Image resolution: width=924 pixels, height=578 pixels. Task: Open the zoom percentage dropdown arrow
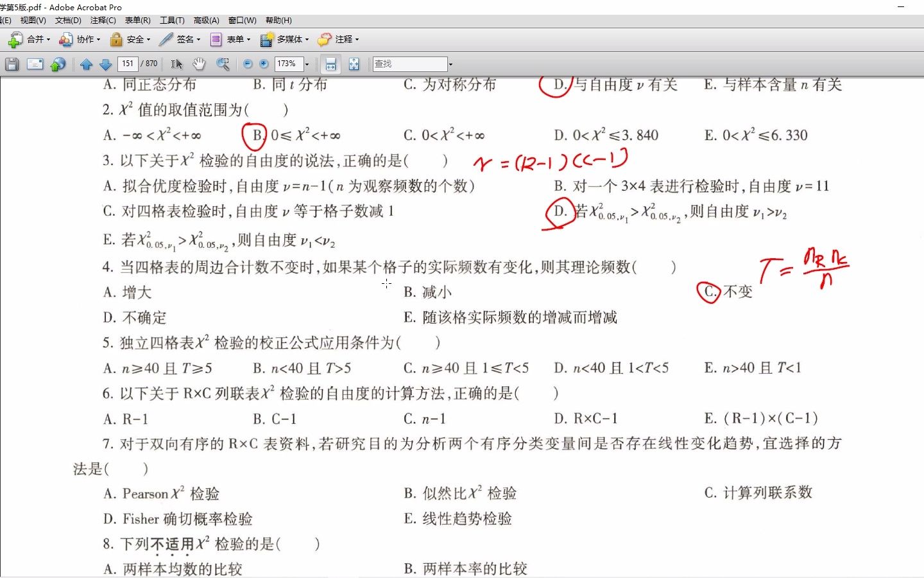[x=307, y=64]
